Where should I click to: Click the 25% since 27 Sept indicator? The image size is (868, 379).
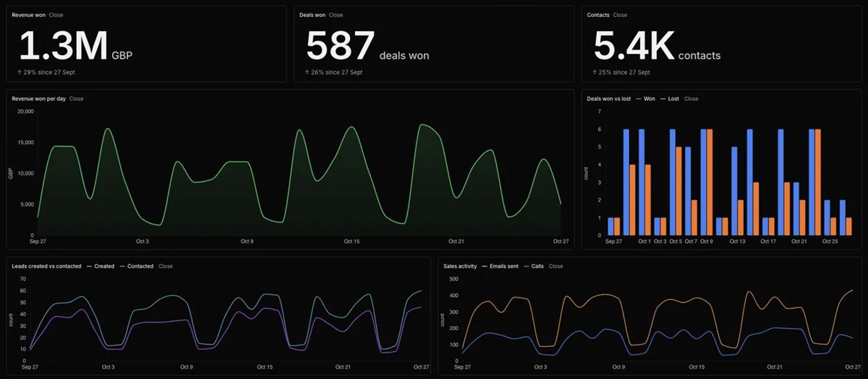[x=621, y=72]
